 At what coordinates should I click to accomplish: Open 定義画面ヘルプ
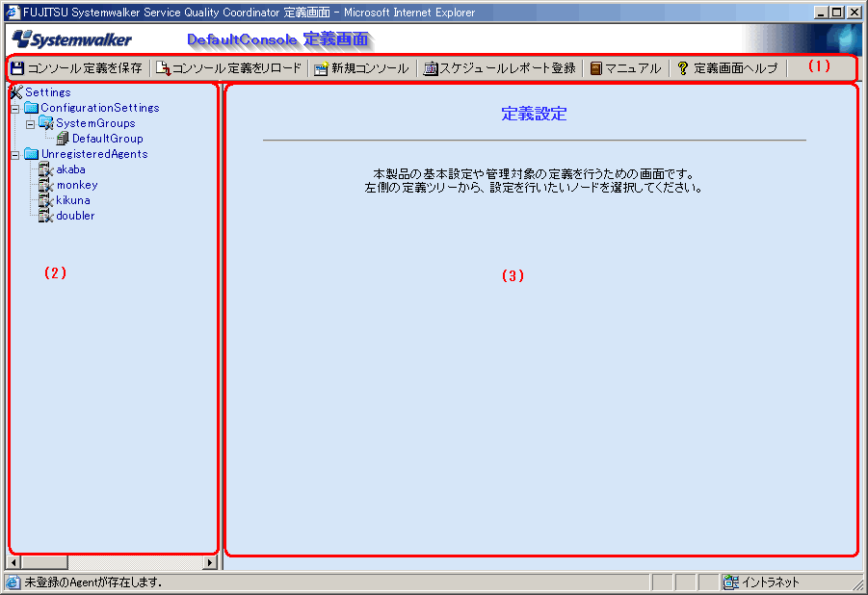[x=736, y=68]
